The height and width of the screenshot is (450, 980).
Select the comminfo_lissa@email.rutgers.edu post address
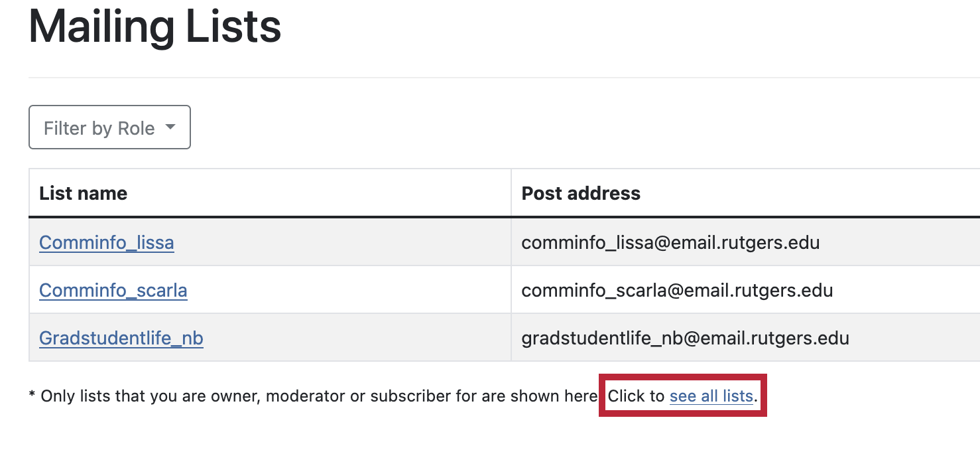(x=670, y=243)
